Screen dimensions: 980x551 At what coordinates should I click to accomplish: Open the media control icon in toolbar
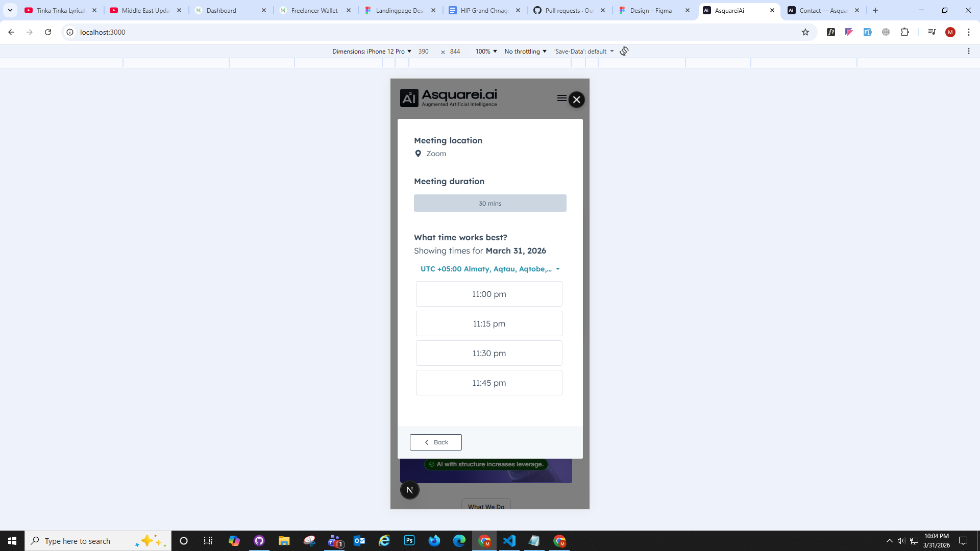932,32
